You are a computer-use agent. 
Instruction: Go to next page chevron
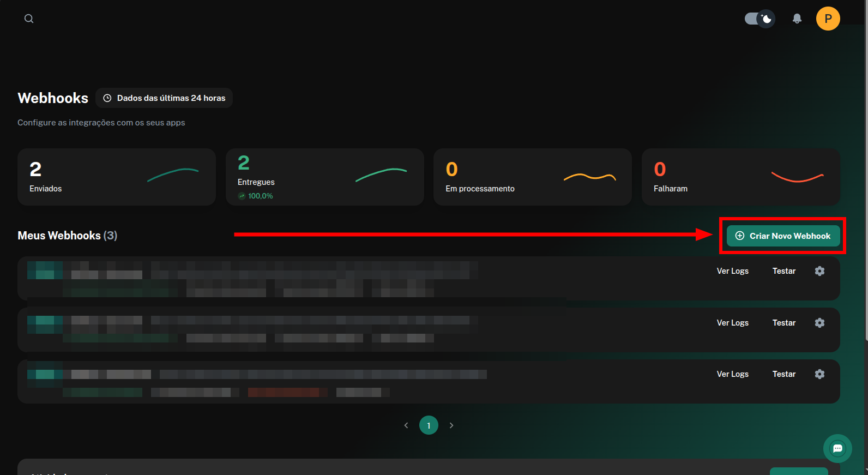click(451, 425)
